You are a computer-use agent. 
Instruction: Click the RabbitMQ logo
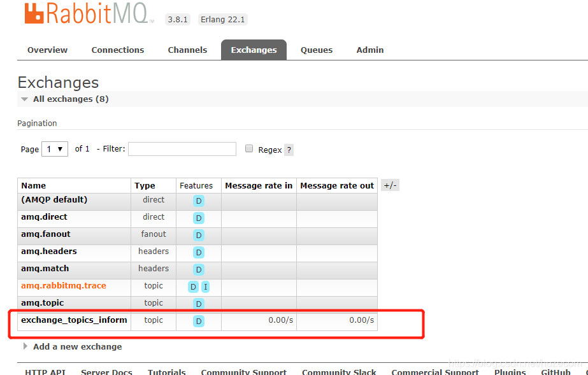pyautogui.click(x=89, y=13)
